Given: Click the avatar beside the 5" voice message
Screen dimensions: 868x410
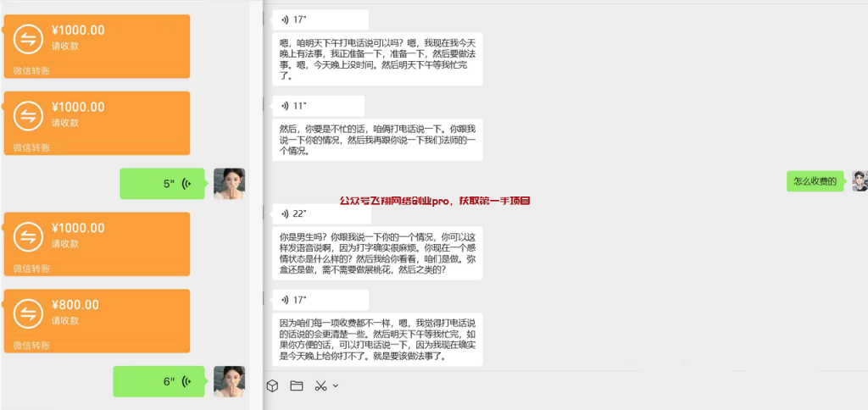Looking at the screenshot, I should point(229,184).
